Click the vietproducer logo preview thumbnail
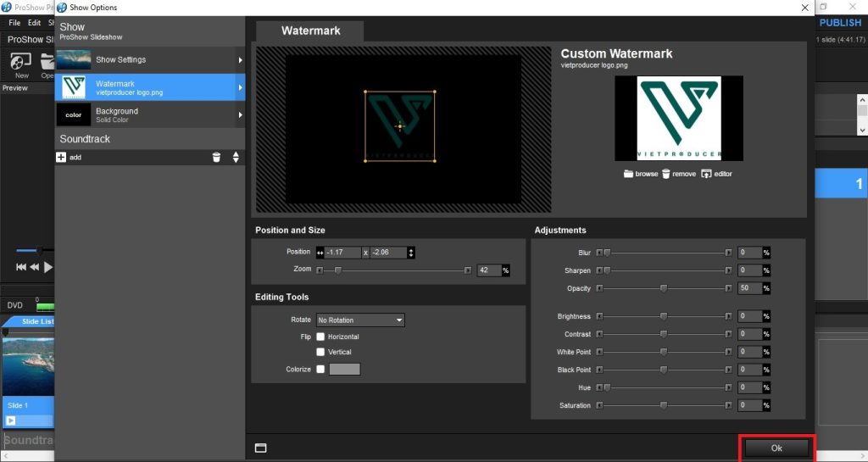This screenshot has width=868, height=462. 679,118
